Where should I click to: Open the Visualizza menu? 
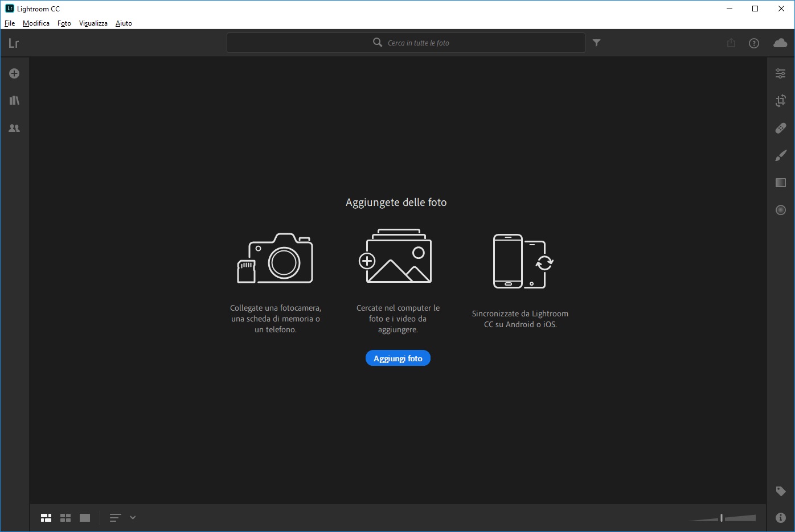[93, 23]
